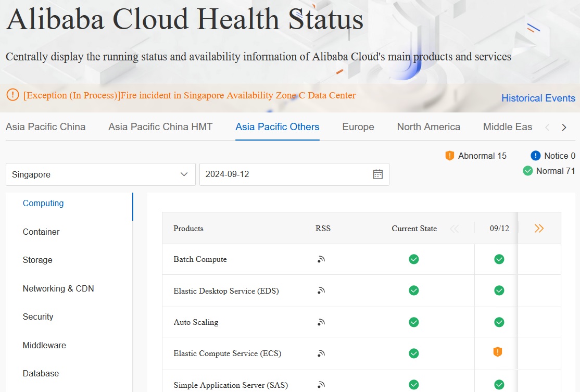This screenshot has height=392, width=580.
Task: Open the Batch Compute RSS feed icon
Action: (321, 259)
